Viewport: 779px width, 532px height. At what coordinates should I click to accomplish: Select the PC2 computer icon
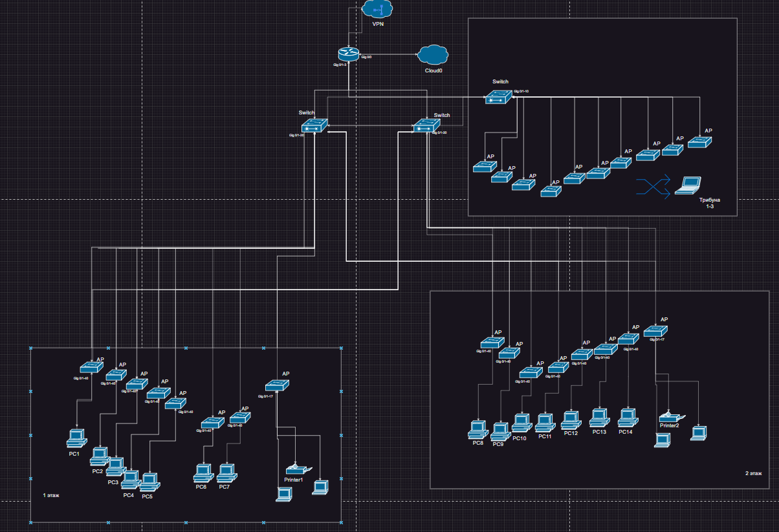tap(100, 456)
